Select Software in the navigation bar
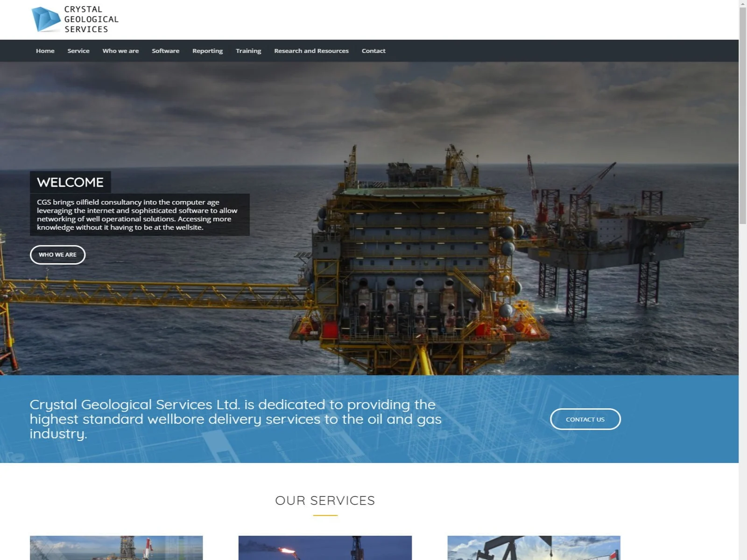This screenshot has height=560, width=747. click(165, 51)
